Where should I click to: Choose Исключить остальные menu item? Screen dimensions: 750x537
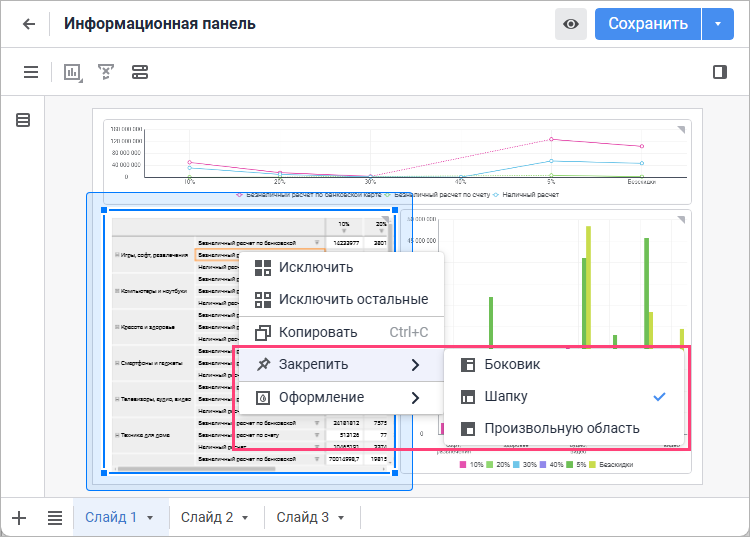[353, 299]
